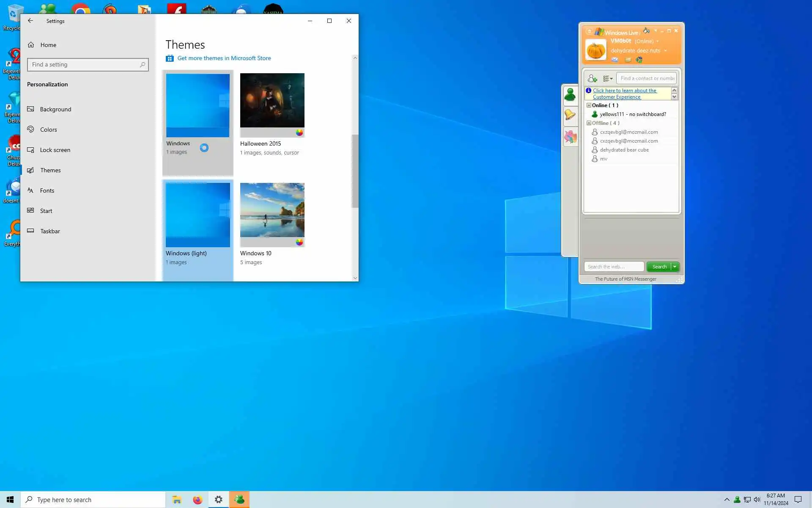
Task: Click the green buddy tab in Messenger sidebar
Action: 570,95
